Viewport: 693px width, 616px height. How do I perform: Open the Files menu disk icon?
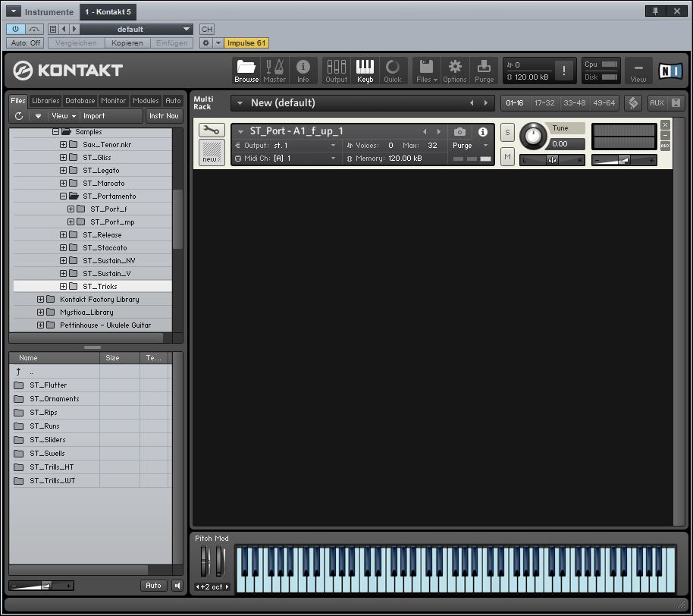coord(427,71)
